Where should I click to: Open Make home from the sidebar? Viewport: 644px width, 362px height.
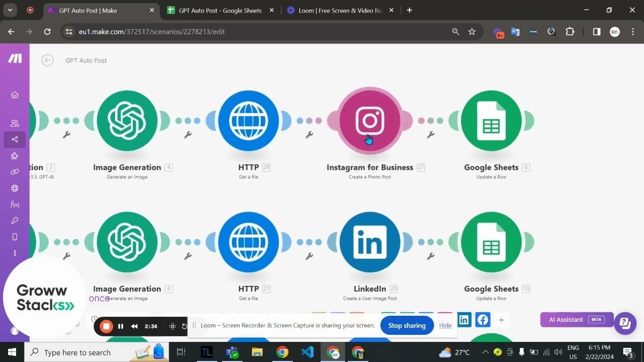tap(15, 95)
